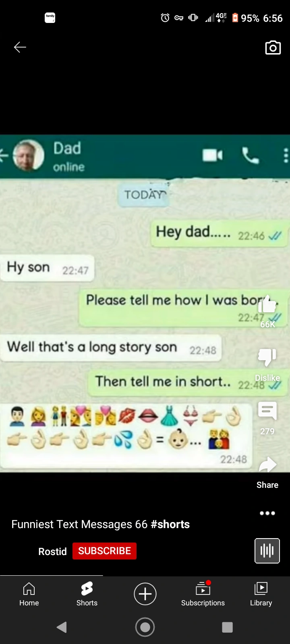Open the Rostid channel name

52,551
